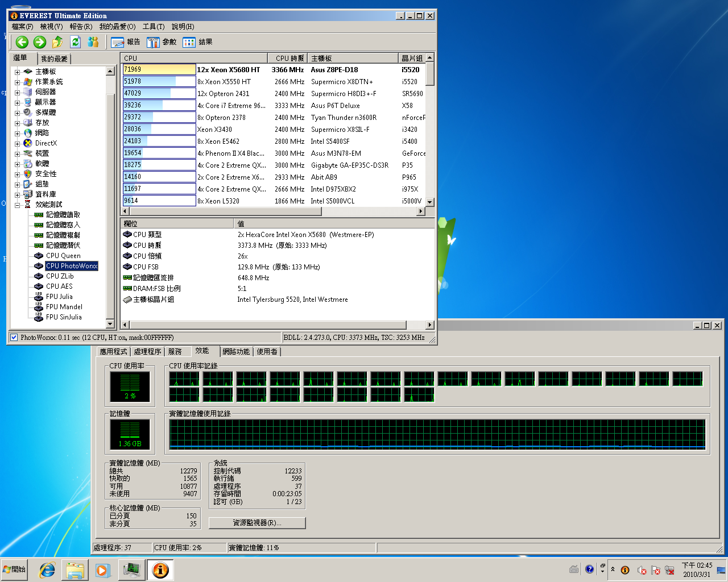Expand the 伺服器 tree node
728x582 pixels.
(x=17, y=93)
